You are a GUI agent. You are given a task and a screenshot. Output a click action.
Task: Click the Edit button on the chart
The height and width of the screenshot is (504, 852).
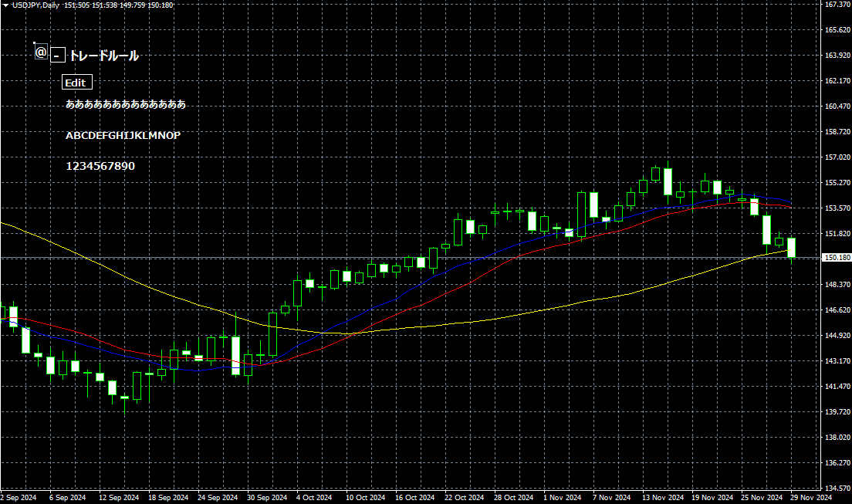point(76,83)
